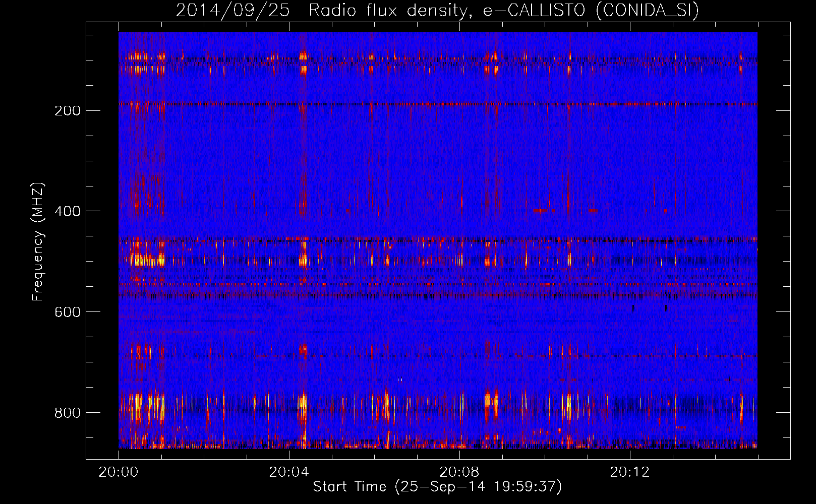Click the '20:12' time tick label

629,472
